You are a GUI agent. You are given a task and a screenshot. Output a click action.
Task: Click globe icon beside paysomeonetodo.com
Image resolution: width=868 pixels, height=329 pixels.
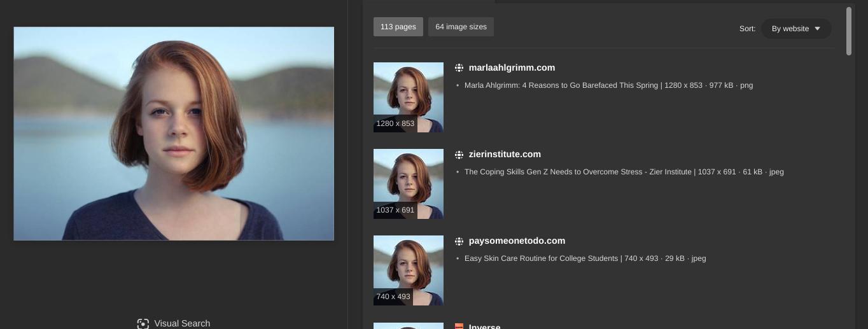459,241
